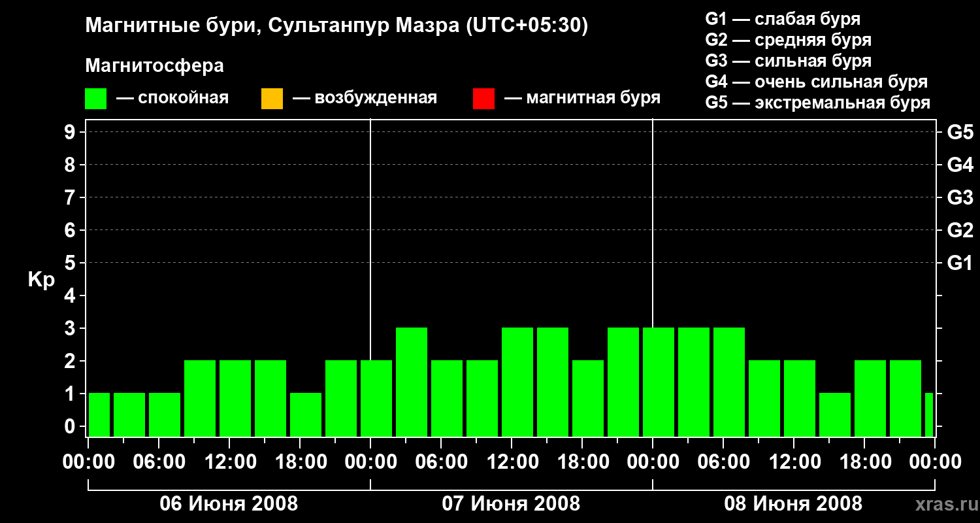Screen dimensions: 980x523
Task: Click the Kp value 9 axis label
Action: (71, 132)
